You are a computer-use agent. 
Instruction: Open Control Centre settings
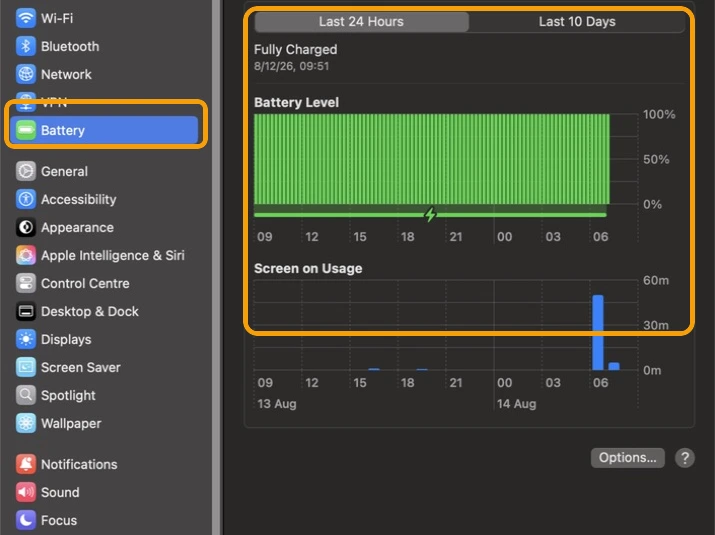point(104,283)
